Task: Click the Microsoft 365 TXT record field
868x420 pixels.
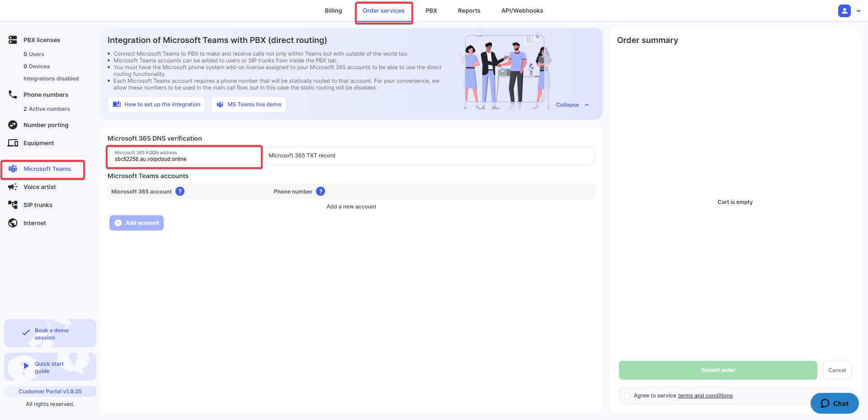Action: point(429,156)
